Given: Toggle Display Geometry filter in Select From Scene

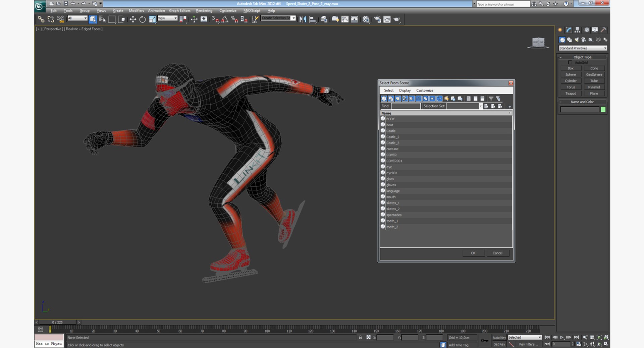Looking at the screenshot, I should click(384, 99).
